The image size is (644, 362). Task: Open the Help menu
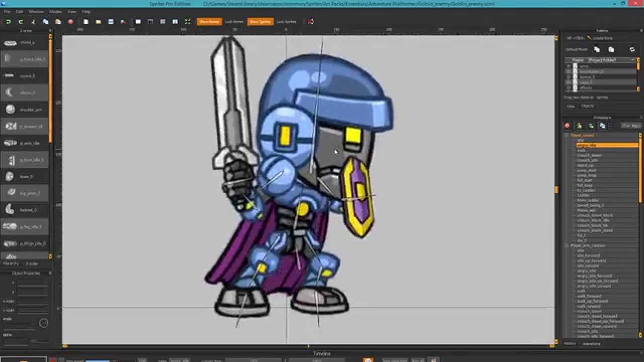[86, 11]
